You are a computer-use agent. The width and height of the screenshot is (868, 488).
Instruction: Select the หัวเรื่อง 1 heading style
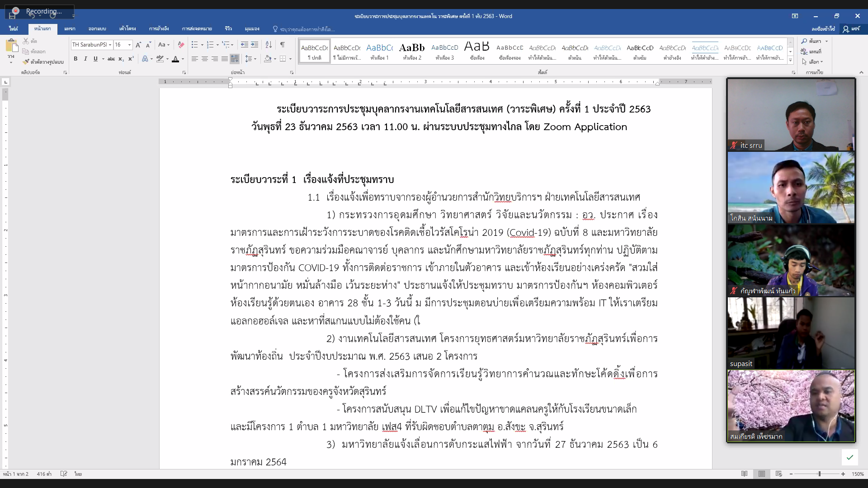coord(379,51)
